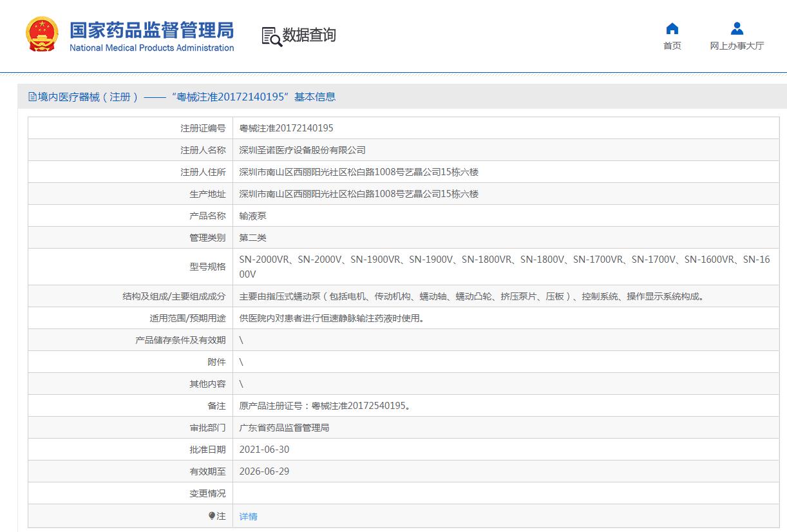The width and height of the screenshot is (787, 532).
Task: Select approval date 2021-06-30
Action: (264, 450)
